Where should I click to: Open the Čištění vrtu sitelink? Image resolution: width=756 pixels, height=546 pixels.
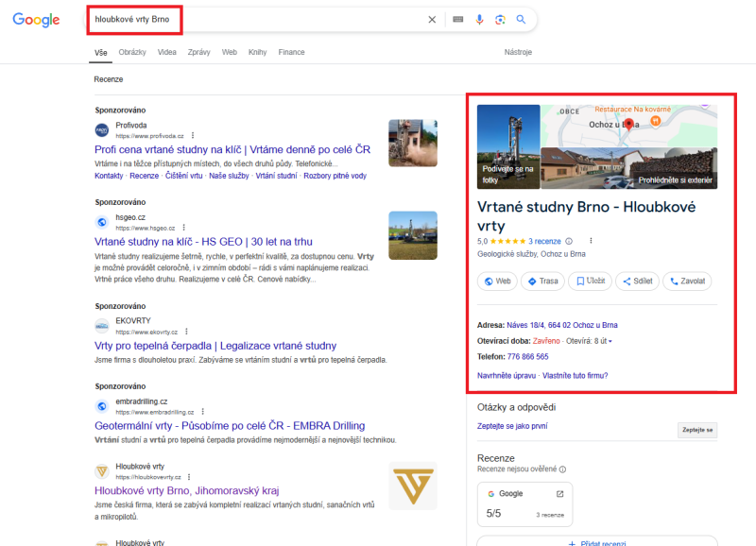point(183,176)
